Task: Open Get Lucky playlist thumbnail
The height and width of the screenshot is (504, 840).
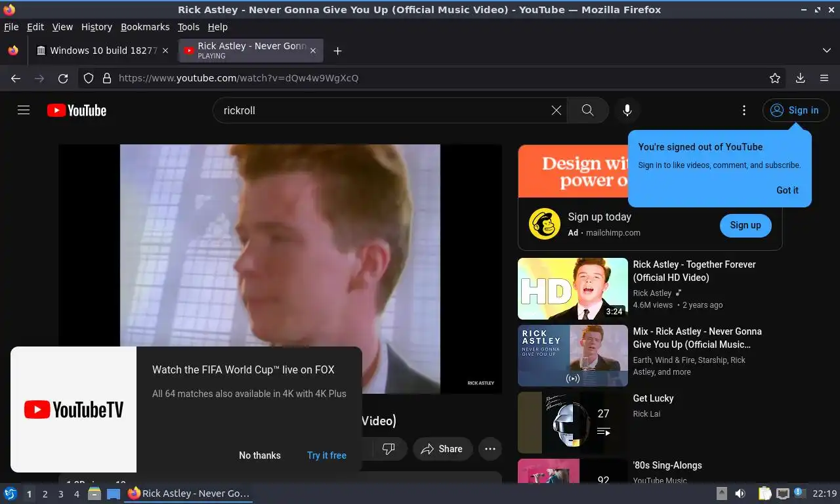Action: tap(573, 423)
